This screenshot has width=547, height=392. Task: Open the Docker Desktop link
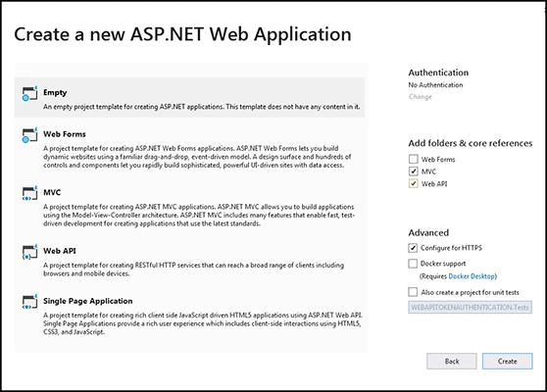pyautogui.click(x=472, y=276)
